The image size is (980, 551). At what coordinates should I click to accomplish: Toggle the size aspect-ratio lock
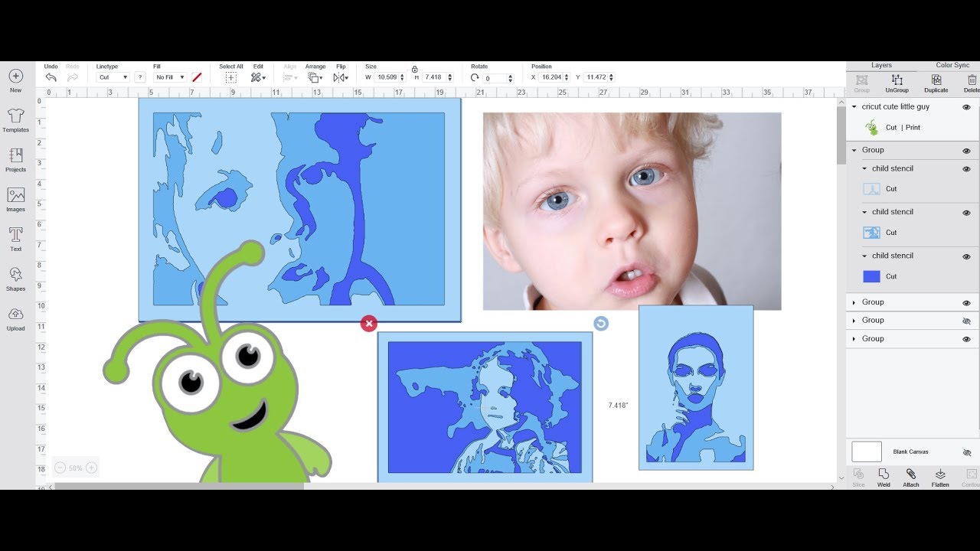[x=414, y=69]
